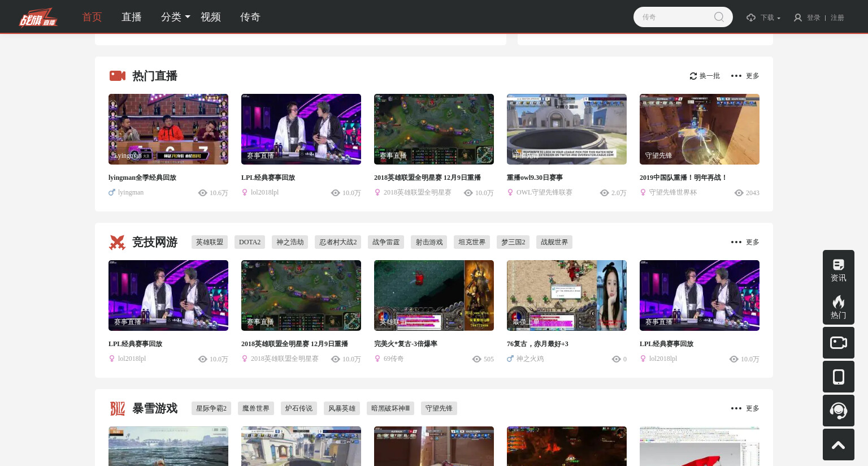Open 重播owl9.30日赛事 stream thumbnail
This screenshot has height=466, width=868.
[567, 129]
